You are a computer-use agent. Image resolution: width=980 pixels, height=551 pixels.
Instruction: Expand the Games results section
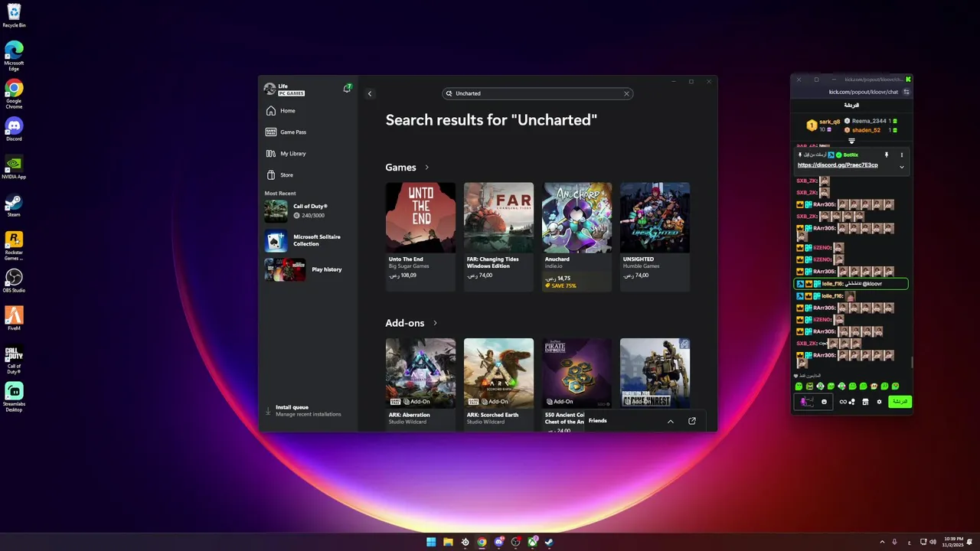click(x=427, y=168)
